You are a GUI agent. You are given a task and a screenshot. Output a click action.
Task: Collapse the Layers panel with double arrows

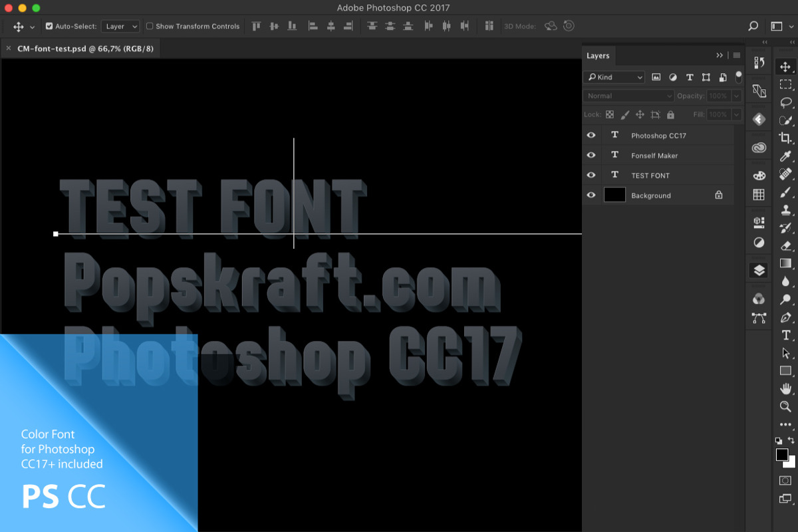click(x=720, y=55)
